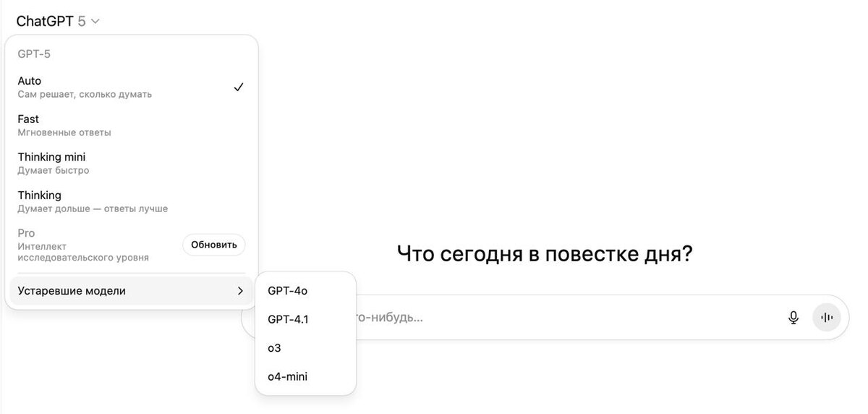Click the heading Что сегодня в повестке дня?
Viewport: 868px width, 414px height.
545,253
